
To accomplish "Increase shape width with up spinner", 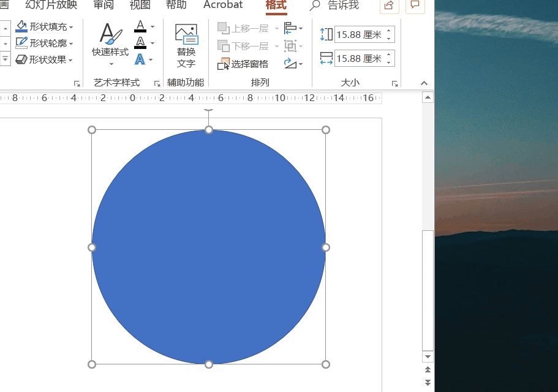I will (389, 55).
